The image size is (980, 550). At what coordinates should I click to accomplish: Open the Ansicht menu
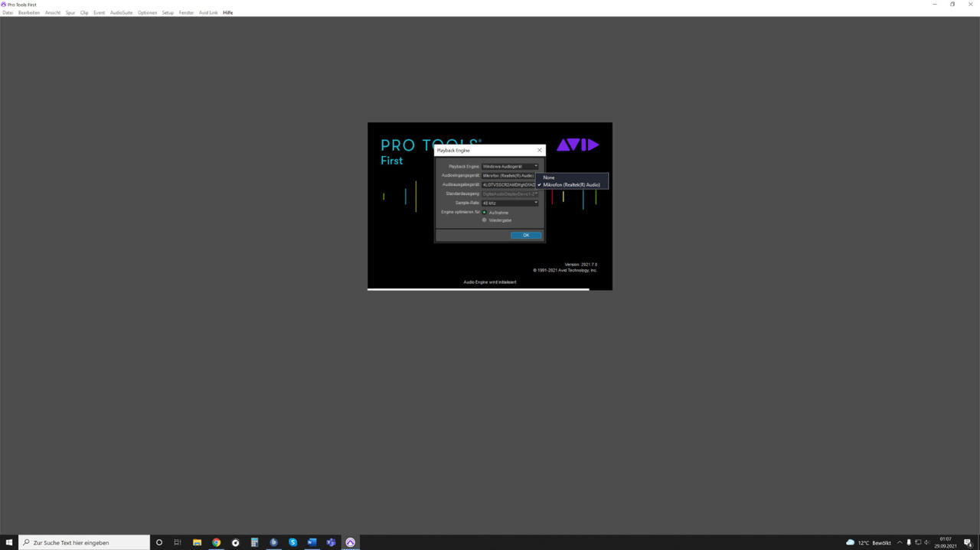point(53,13)
